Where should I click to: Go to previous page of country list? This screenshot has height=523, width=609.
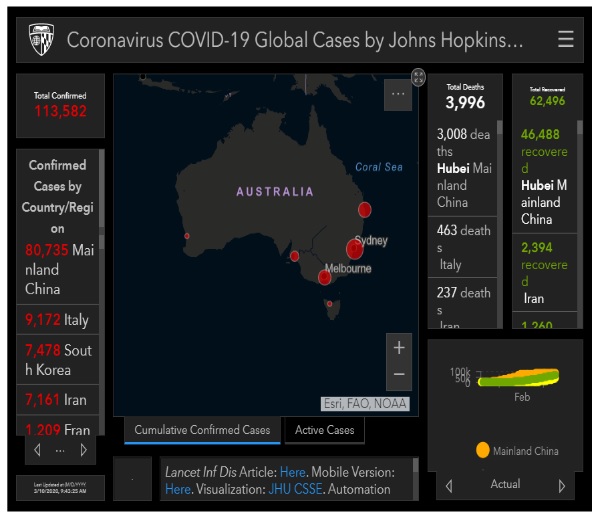coord(37,450)
